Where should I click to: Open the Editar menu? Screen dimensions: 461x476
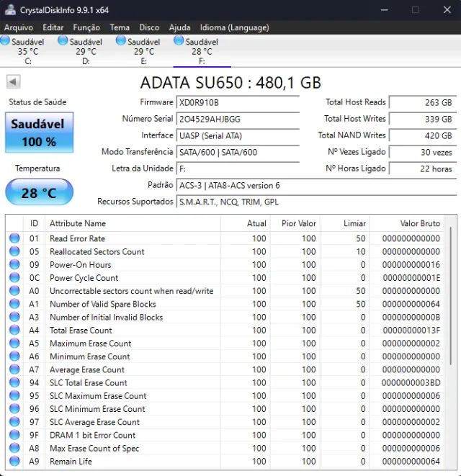(x=53, y=27)
